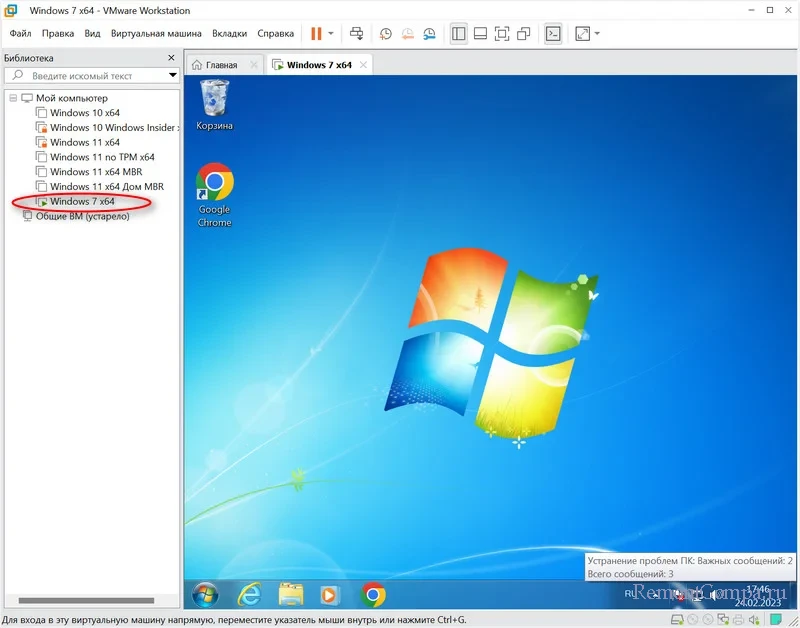Enter full screen mode
800x628 pixels.
tap(502, 34)
